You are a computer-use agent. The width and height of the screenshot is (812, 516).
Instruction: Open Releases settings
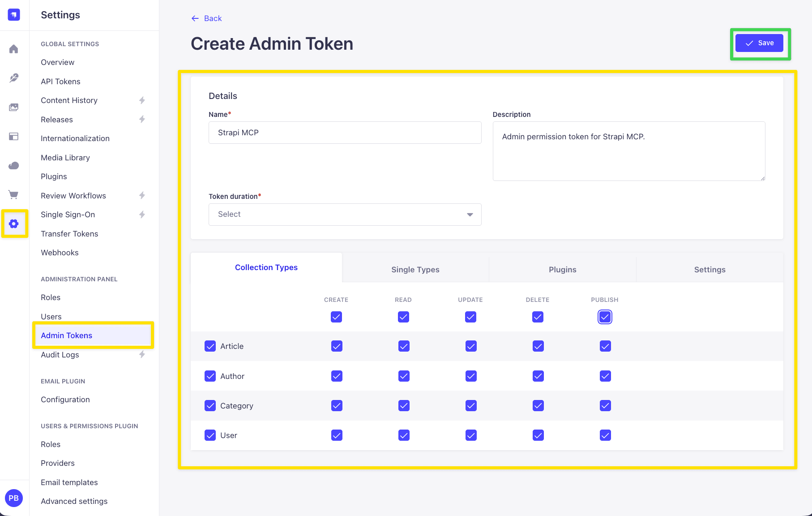click(57, 120)
